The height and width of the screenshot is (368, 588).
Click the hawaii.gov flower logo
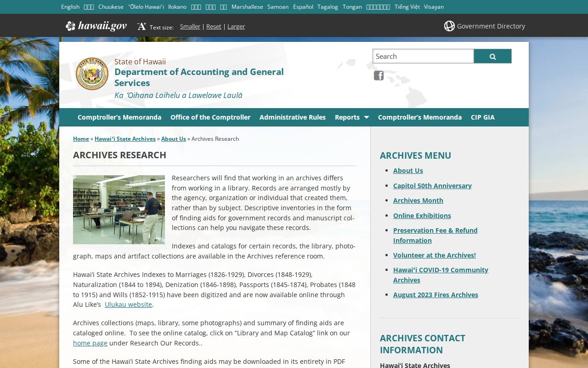(96, 26)
